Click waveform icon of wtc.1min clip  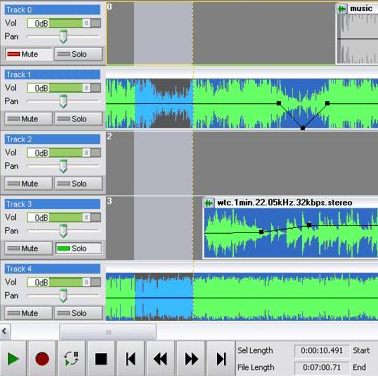coord(209,203)
